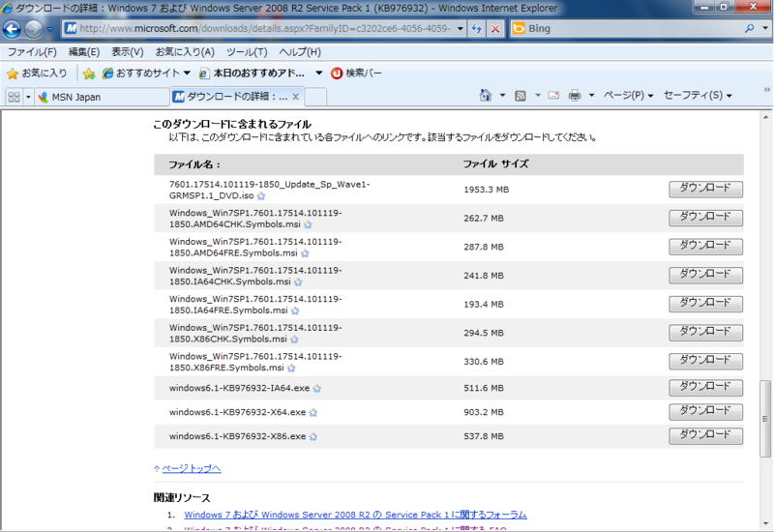Open a new blank tab
The height and width of the screenshot is (532, 774).
click(x=316, y=97)
